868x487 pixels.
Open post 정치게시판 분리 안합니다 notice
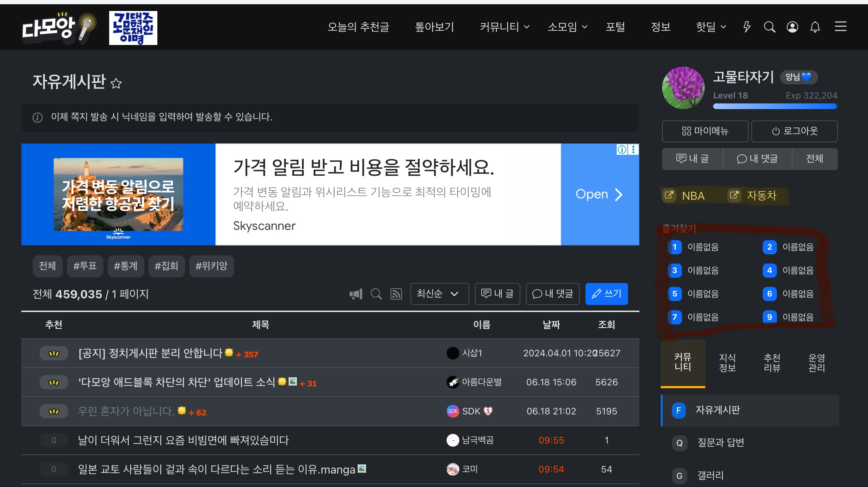tap(150, 353)
